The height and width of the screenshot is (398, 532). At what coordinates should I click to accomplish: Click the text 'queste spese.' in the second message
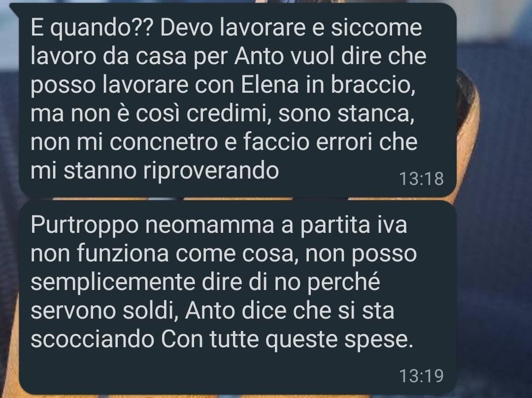click(x=339, y=339)
